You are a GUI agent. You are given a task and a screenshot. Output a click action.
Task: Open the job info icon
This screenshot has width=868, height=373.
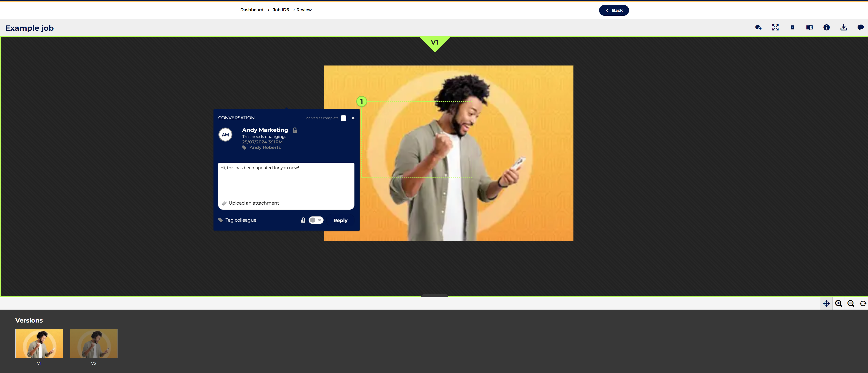click(x=827, y=28)
